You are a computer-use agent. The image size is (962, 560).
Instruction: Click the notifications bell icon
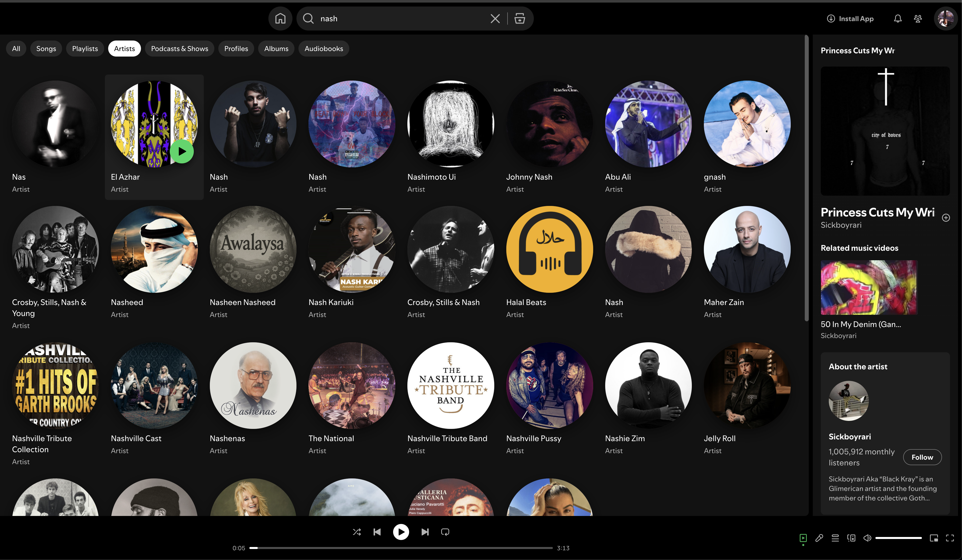click(x=897, y=19)
